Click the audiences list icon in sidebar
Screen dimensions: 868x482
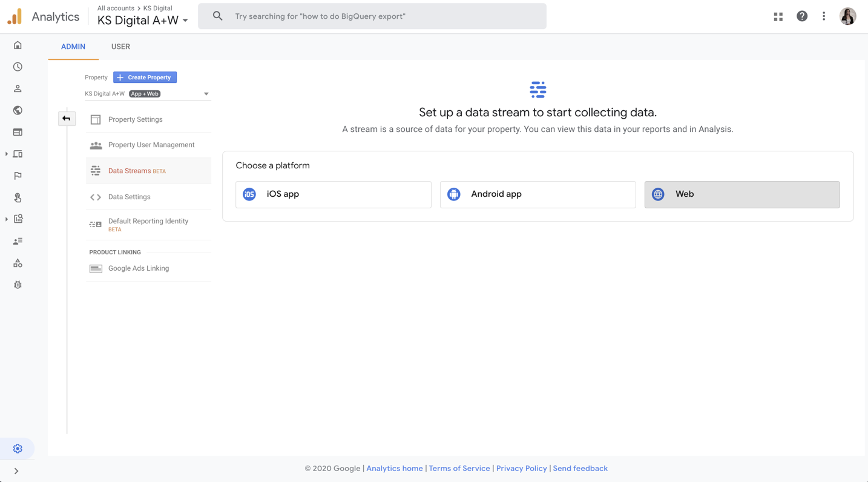coord(18,241)
